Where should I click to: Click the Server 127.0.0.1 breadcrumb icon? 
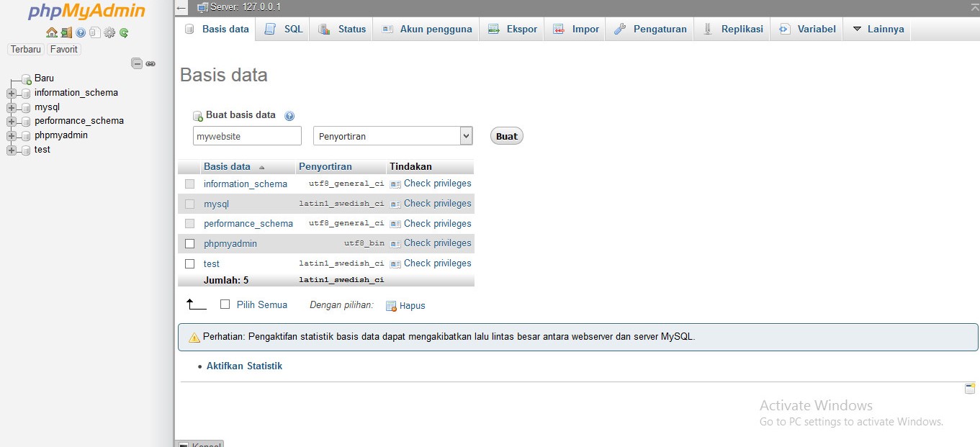click(202, 7)
